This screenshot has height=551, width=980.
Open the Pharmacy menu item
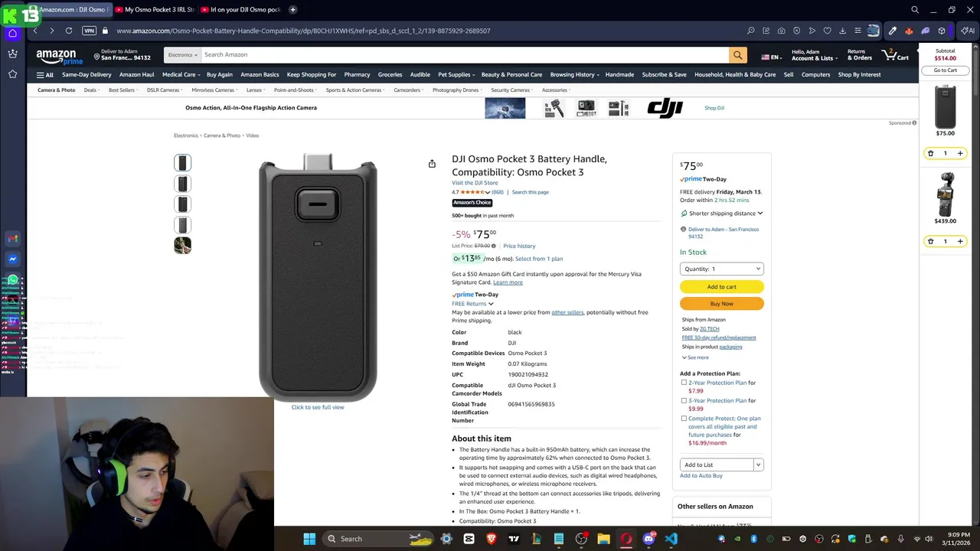tap(357, 75)
